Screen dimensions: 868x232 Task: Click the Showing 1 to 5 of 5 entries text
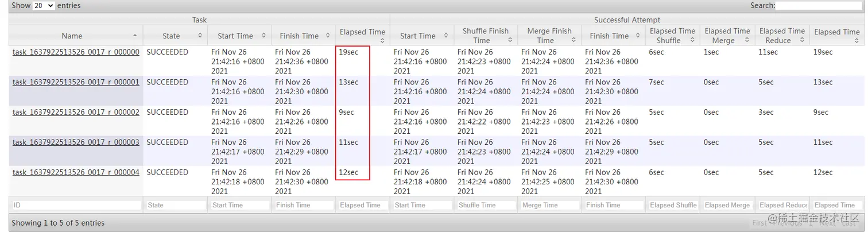click(x=58, y=223)
